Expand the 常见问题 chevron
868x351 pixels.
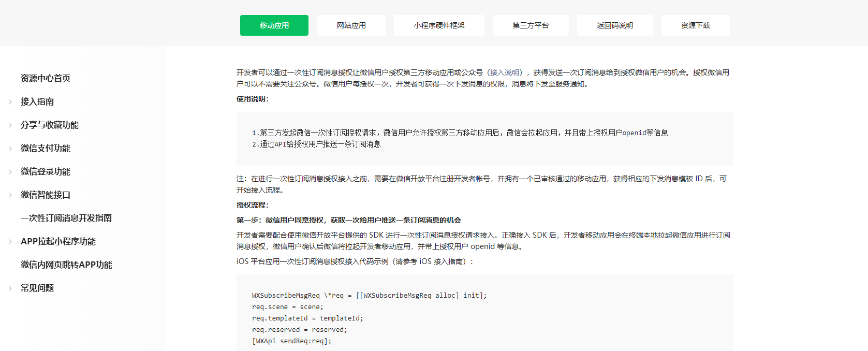10,288
